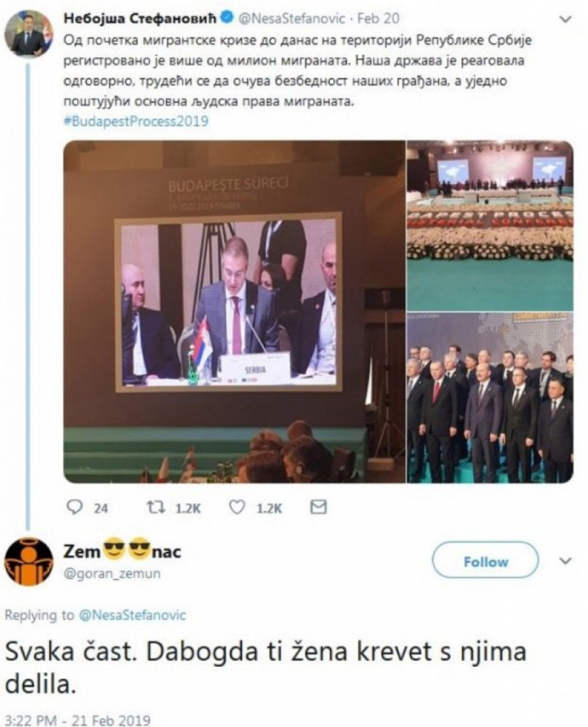Open the large Serbia conference screen photo

click(234, 312)
